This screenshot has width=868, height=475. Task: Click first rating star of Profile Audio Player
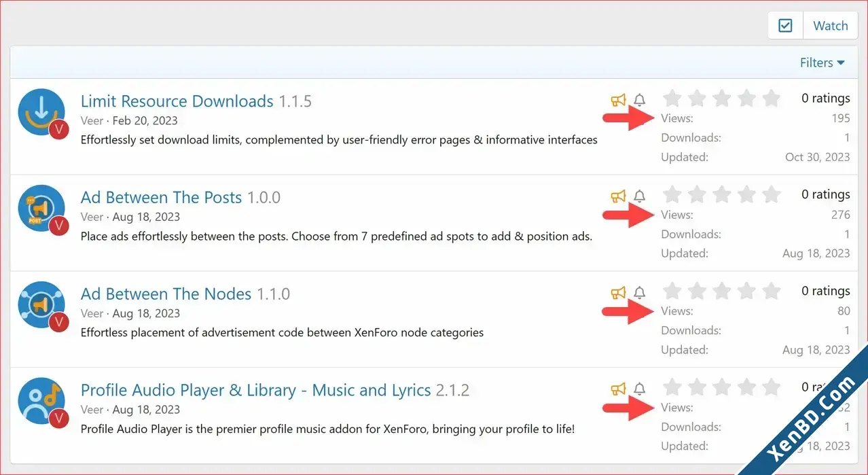(672, 388)
